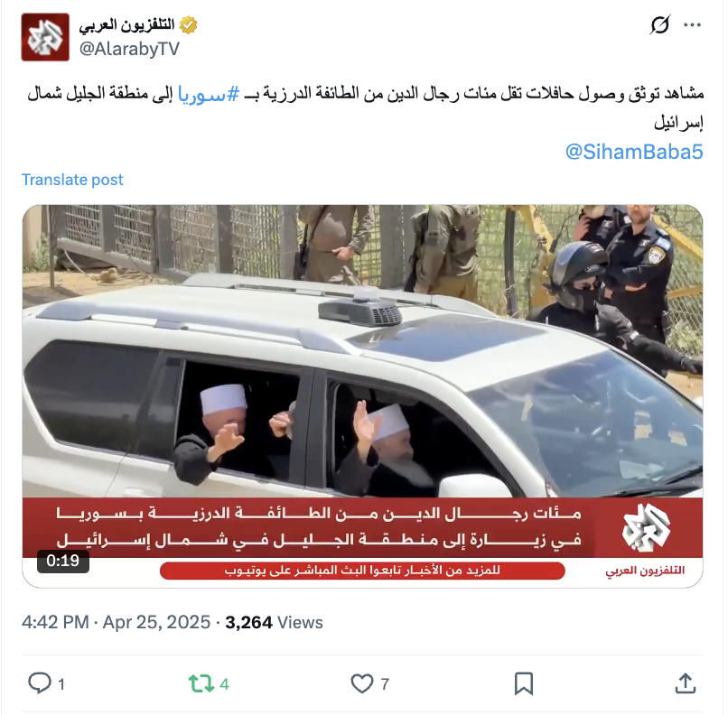Open the #سوريا hashtag
Image resolution: width=728 pixels, height=715 pixels.
209,94
